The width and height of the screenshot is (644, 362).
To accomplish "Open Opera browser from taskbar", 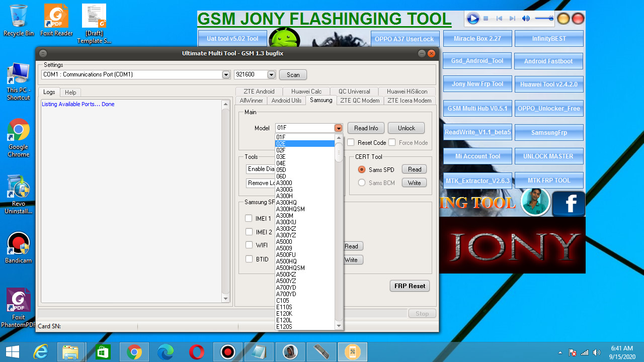I will point(196,352).
